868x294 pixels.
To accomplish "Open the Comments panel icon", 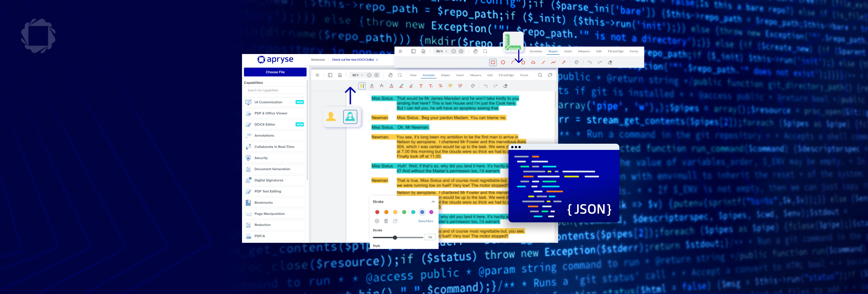I will 550,75.
